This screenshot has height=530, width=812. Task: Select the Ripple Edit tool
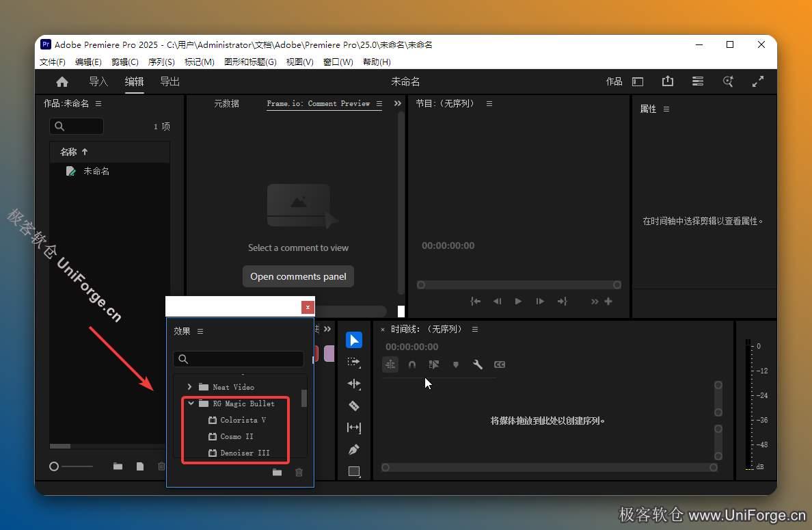click(x=353, y=384)
